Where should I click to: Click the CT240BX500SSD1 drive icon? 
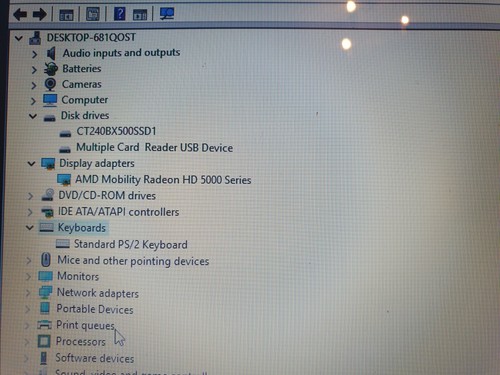pos(65,134)
